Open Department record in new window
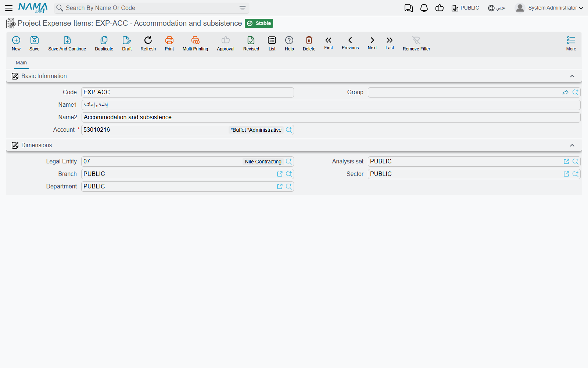The image size is (588, 368). point(280,187)
